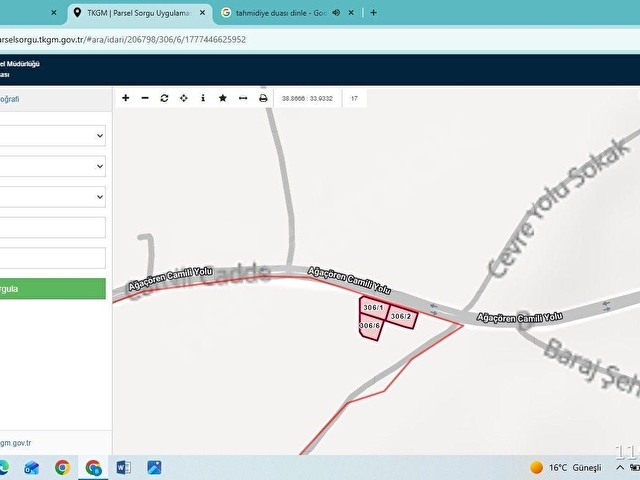The width and height of the screenshot is (640, 480).
Task: Open the active Chrome profile icon in taskbar
Action: click(x=93, y=467)
